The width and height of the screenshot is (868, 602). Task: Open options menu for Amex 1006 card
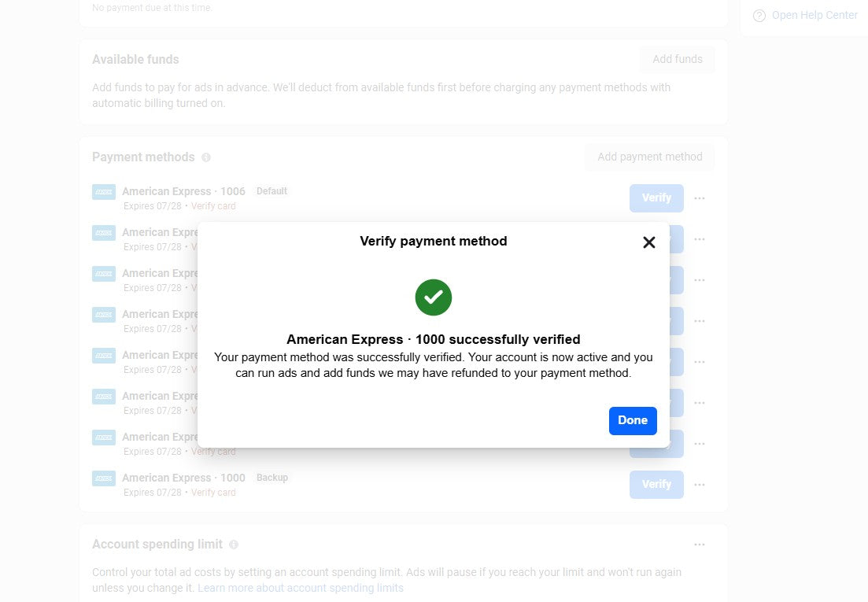(x=700, y=198)
